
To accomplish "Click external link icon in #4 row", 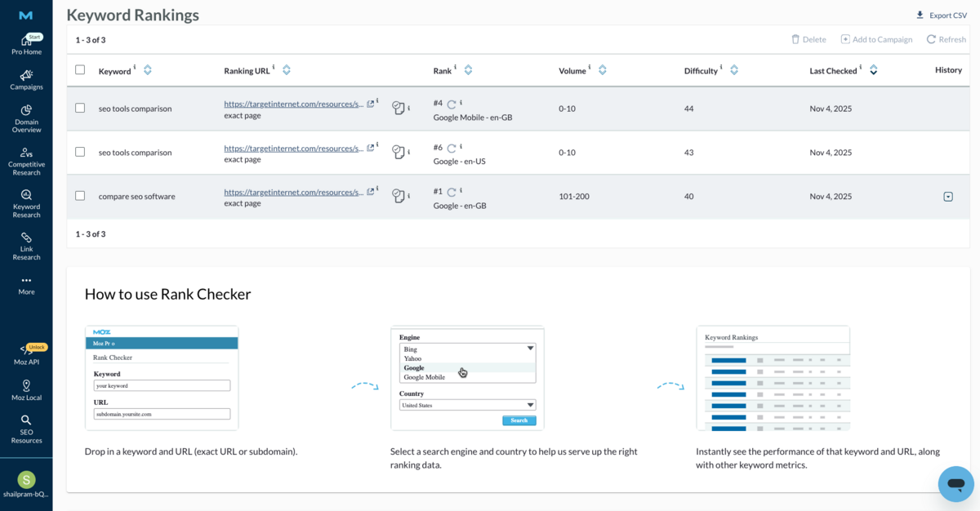I will tap(371, 104).
